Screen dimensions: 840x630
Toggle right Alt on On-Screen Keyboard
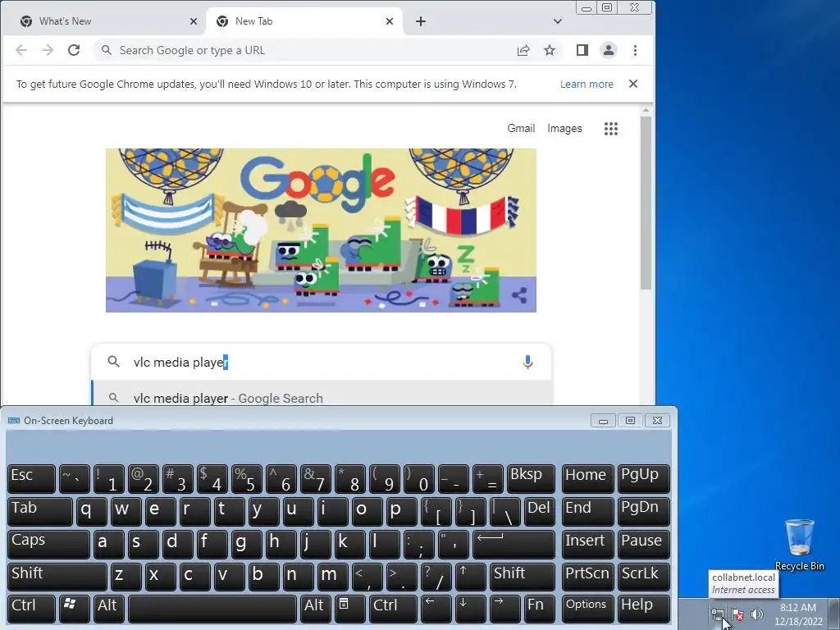click(316, 609)
